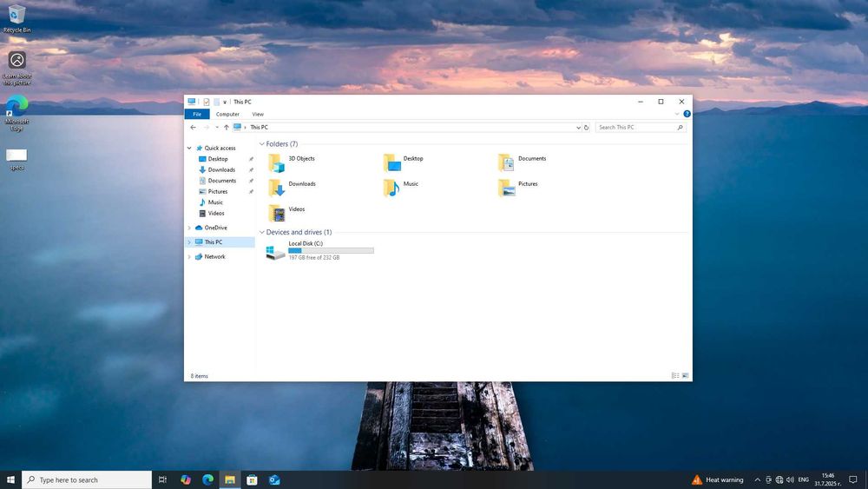
Task: Switch to large thumbnails view layout icon
Action: [x=686, y=376]
